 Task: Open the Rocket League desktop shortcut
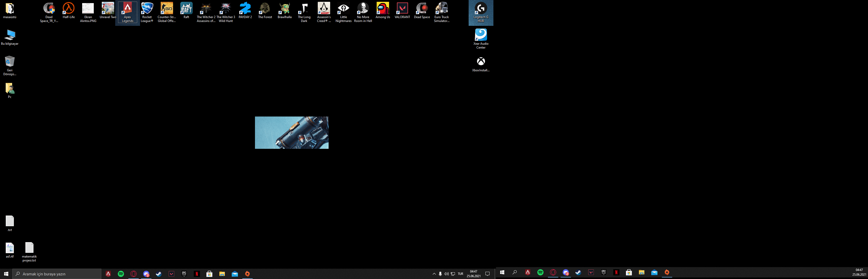[x=147, y=9]
